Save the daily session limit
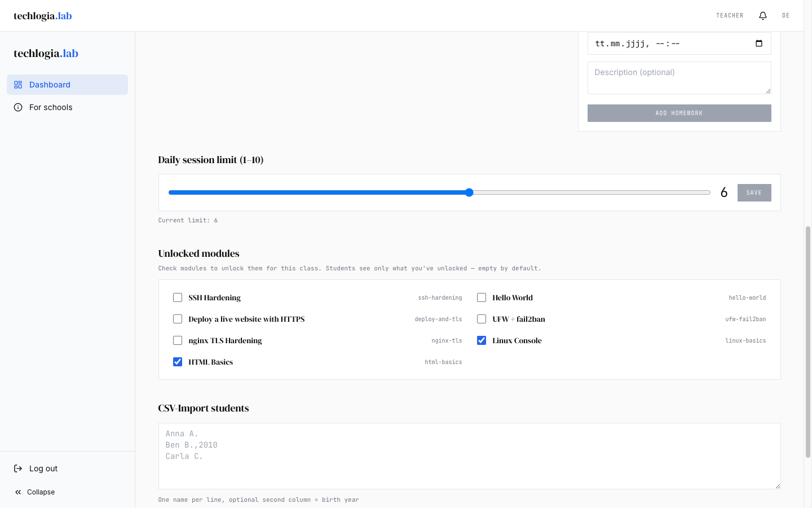812x508 pixels. [754, 192]
